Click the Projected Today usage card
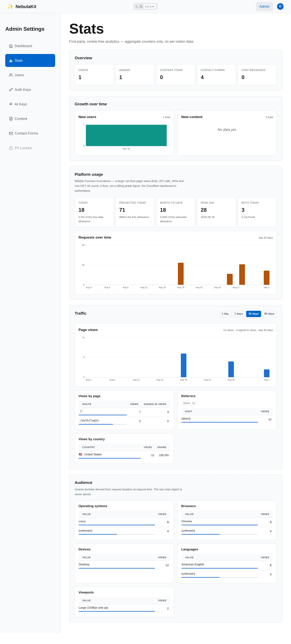The width and height of the screenshot is (291, 644). (x=135, y=212)
